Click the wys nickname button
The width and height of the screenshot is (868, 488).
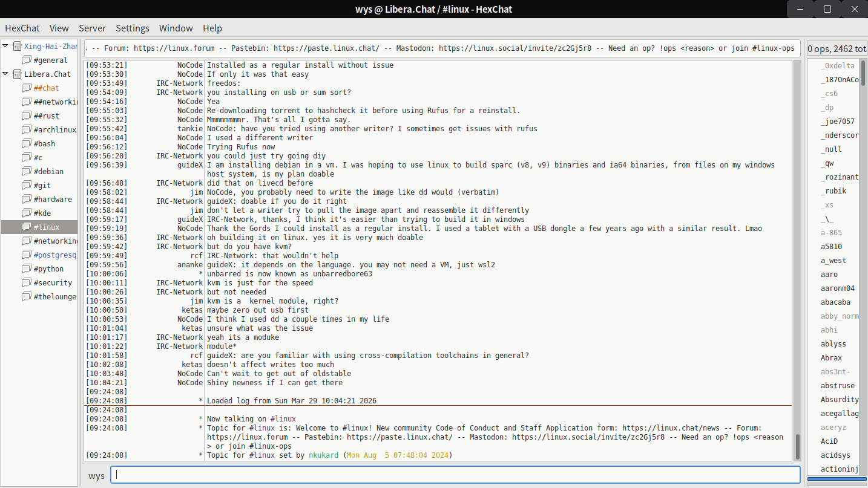96,475
